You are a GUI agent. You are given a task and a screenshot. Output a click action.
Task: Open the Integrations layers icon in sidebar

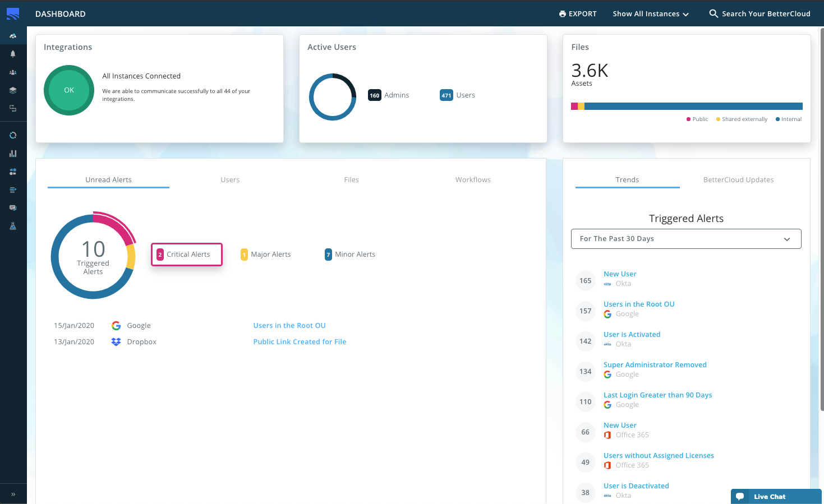pos(13,90)
